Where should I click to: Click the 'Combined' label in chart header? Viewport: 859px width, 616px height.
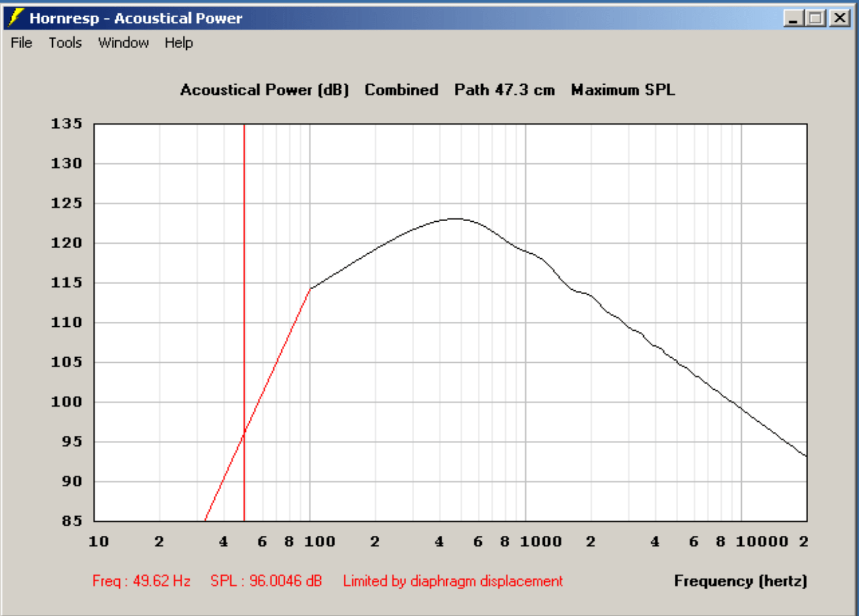pos(401,90)
